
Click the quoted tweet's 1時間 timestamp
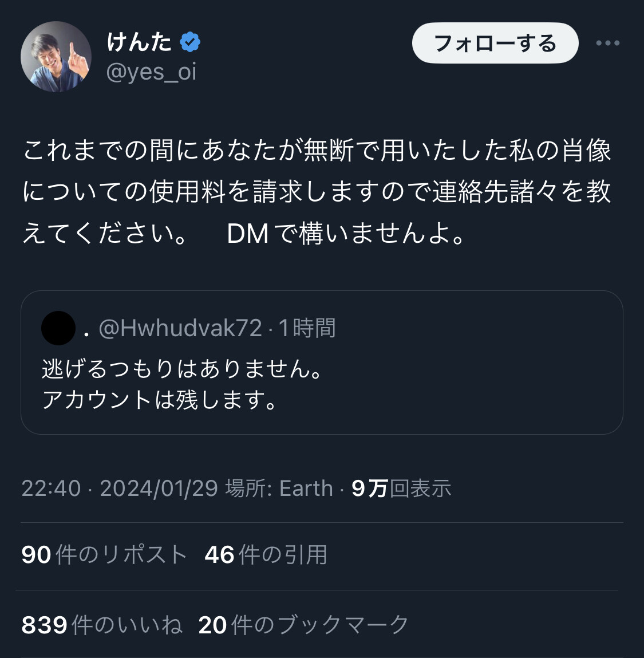click(307, 328)
